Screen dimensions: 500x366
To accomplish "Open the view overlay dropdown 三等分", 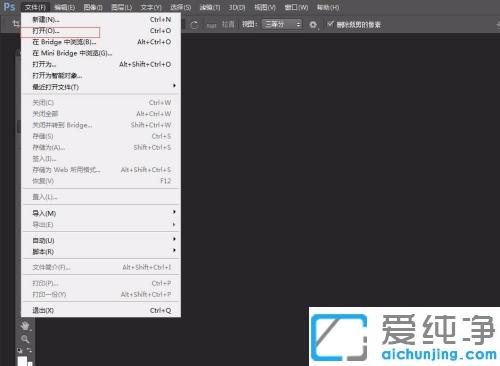I will (x=282, y=24).
